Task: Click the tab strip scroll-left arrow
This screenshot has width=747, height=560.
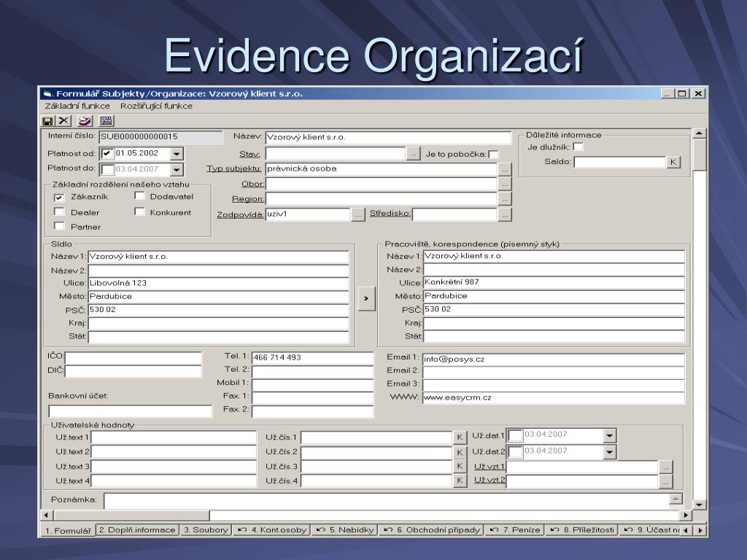Action: click(x=686, y=530)
